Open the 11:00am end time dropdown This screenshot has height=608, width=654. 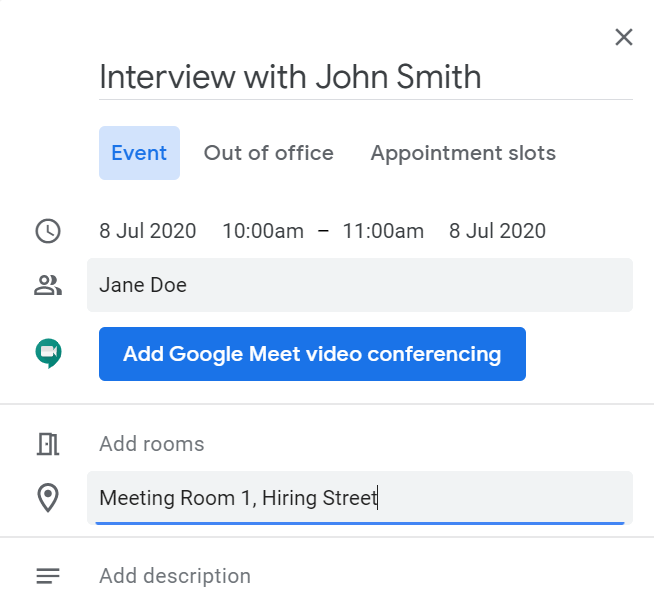tap(383, 231)
